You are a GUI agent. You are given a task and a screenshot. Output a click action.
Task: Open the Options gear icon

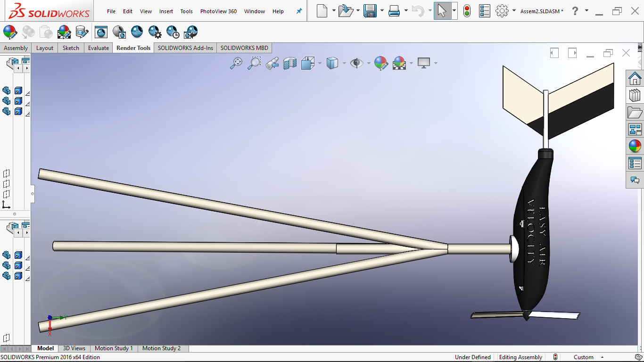point(502,10)
